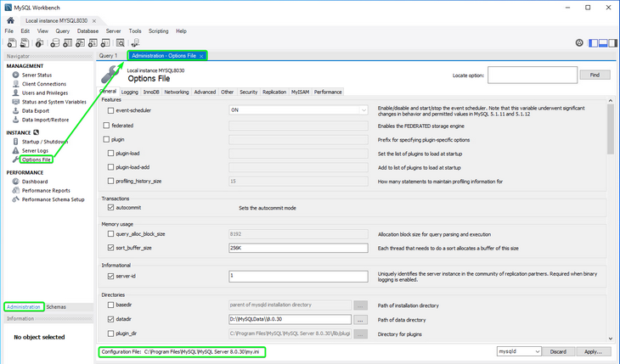
Task: Switch to the Replication options tab
Action: click(x=274, y=92)
